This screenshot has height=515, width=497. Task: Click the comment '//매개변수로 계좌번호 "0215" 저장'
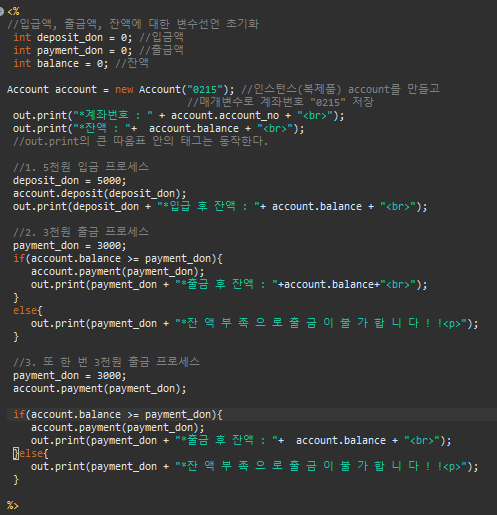point(280,102)
